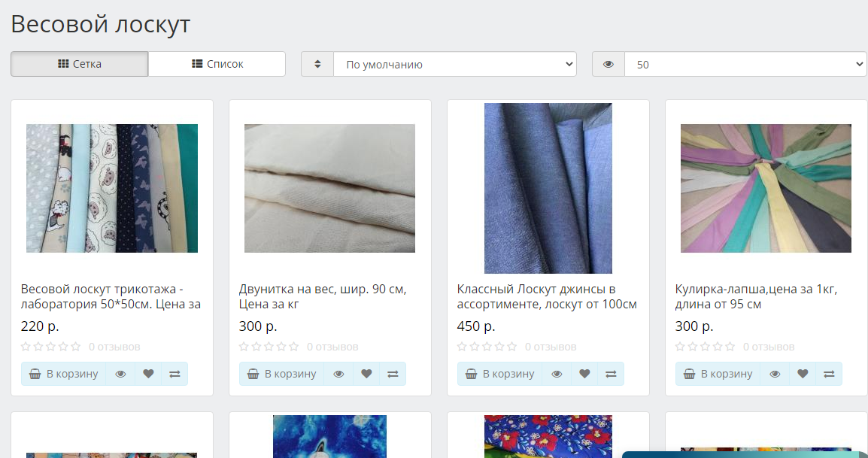This screenshot has width=868, height=458.
Task: Add Классный Лоскут джинсы to wishlist heart
Action: coord(584,374)
